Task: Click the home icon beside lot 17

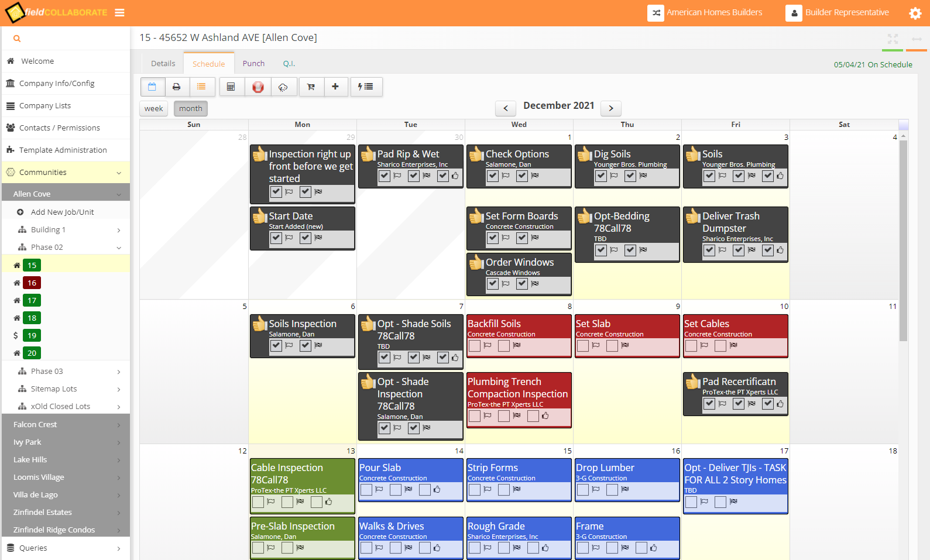Action: point(17,301)
